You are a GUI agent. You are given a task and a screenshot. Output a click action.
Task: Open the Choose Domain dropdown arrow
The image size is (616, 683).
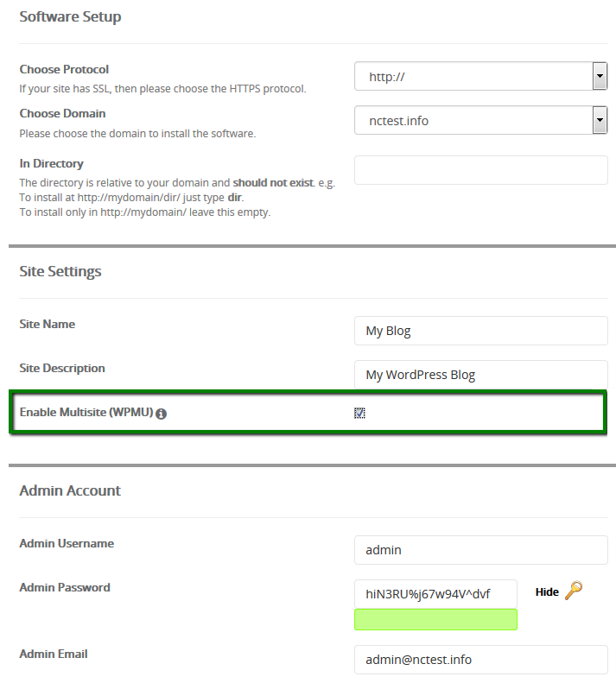[600, 120]
